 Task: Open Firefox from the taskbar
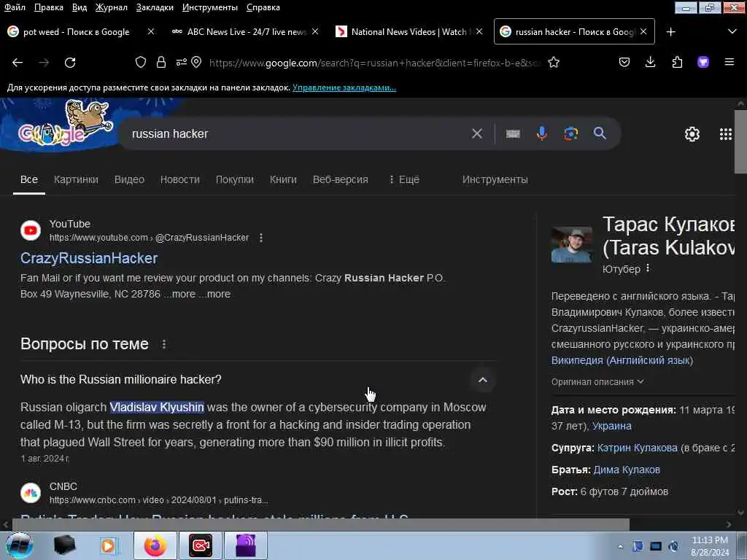155,545
